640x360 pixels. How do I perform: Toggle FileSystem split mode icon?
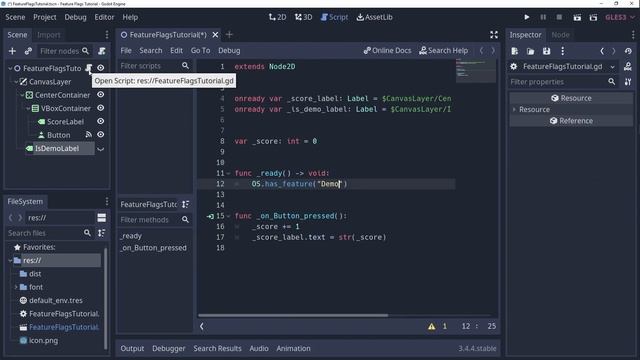coord(102,218)
